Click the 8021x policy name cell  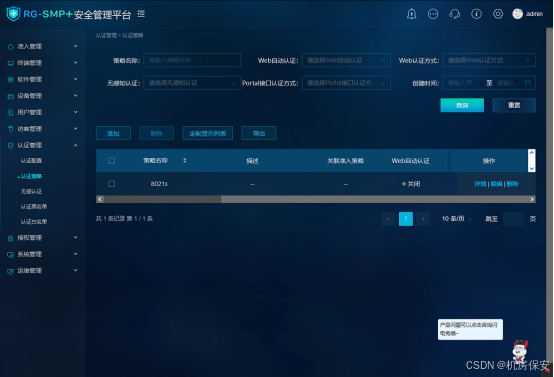[x=159, y=184]
